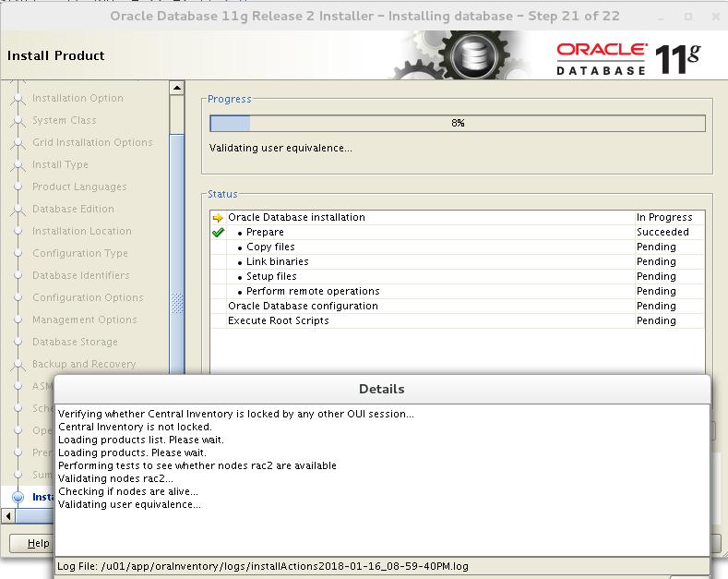This screenshot has height=579, width=728.
Task: Click the Oracle Database 11g logo
Action: pyautogui.click(x=628, y=59)
